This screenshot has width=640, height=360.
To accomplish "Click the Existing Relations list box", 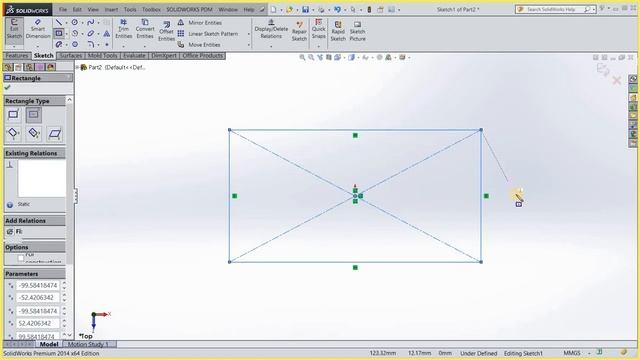I will (42, 178).
